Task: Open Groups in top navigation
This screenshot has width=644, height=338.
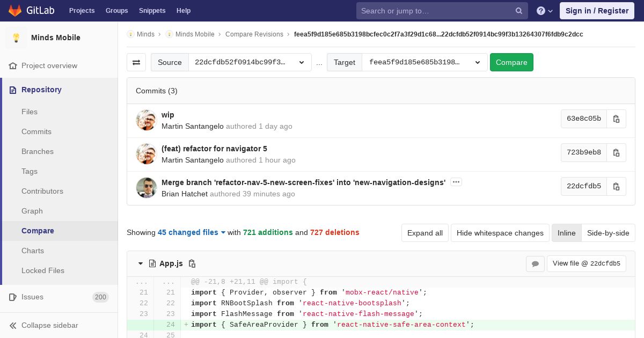Action: point(116,10)
